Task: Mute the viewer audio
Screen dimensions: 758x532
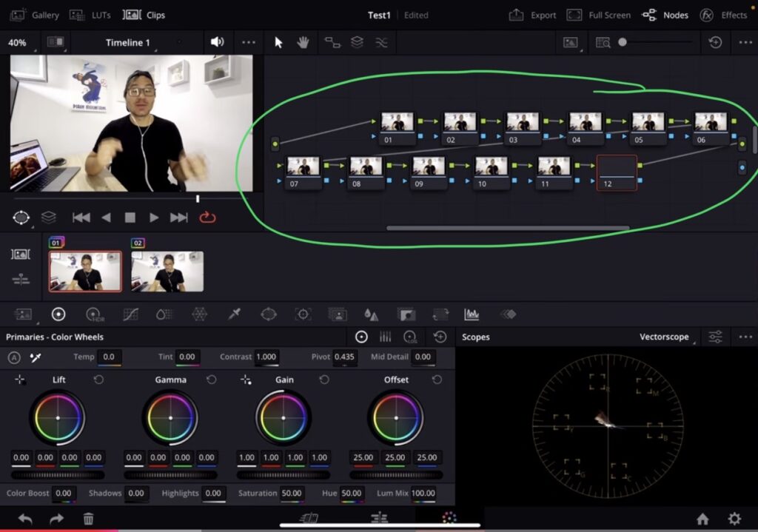Action: click(x=217, y=42)
